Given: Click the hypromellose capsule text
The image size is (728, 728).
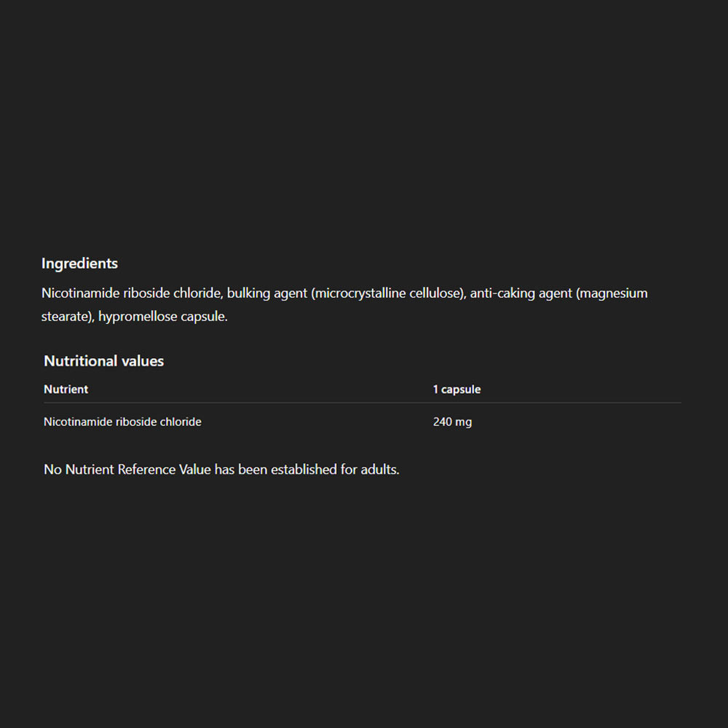Looking at the screenshot, I should click(163, 317).
